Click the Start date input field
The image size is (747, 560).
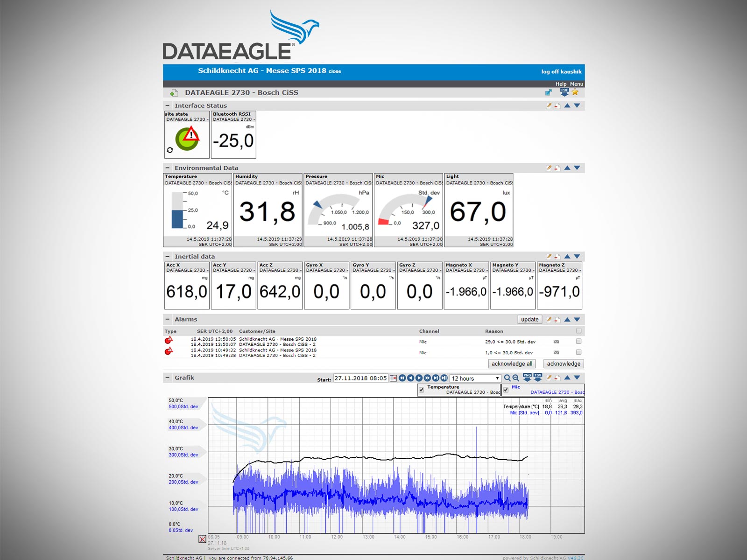361,378
